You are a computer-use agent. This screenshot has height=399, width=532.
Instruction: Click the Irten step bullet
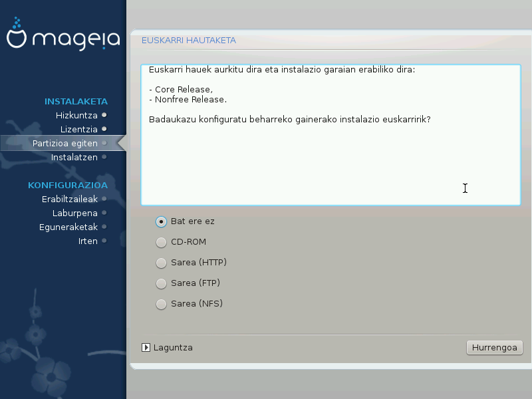coord(104,241)
